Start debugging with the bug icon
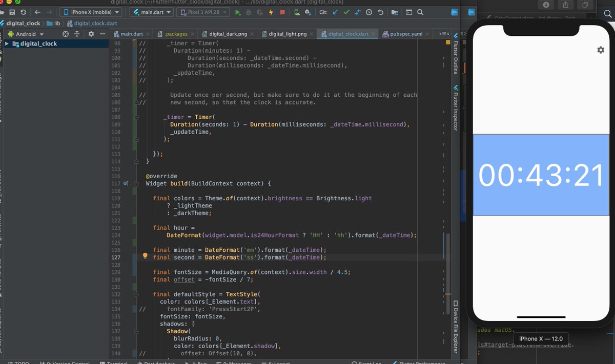 point(249,12)
